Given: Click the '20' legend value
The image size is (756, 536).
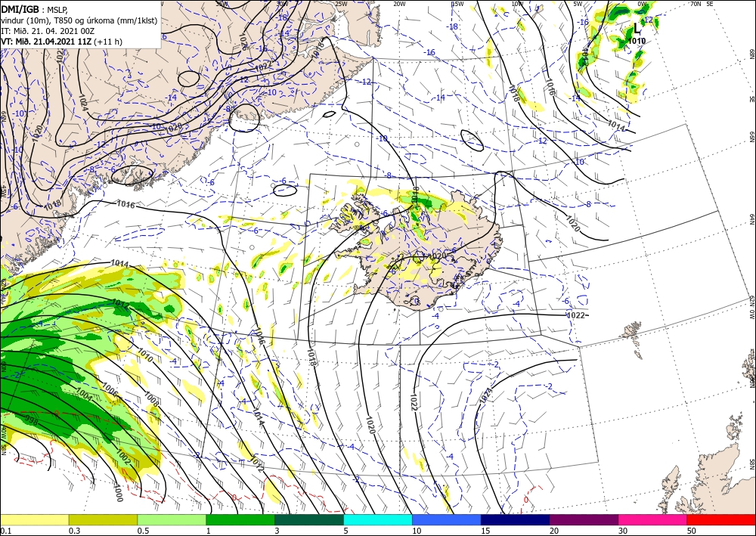Looking at the screenshot, I should click(x=554, y=531).
